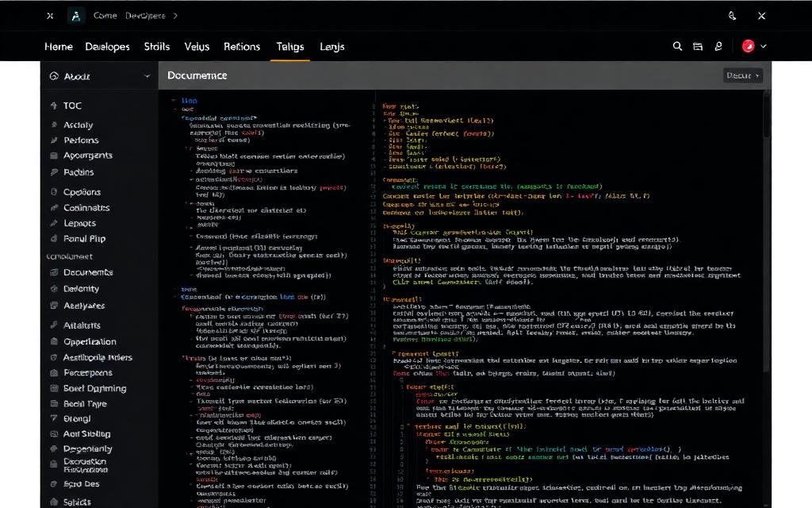Click the breadcrumb chevron after DevClipers
The image size is (812, 508).
pos(175,16)
